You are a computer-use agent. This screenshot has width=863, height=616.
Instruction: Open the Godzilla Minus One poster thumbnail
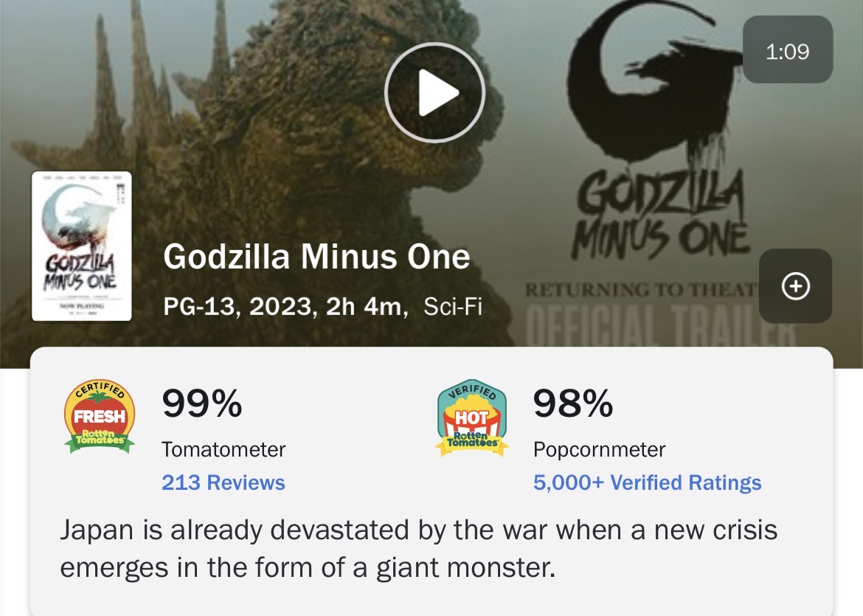81,246
